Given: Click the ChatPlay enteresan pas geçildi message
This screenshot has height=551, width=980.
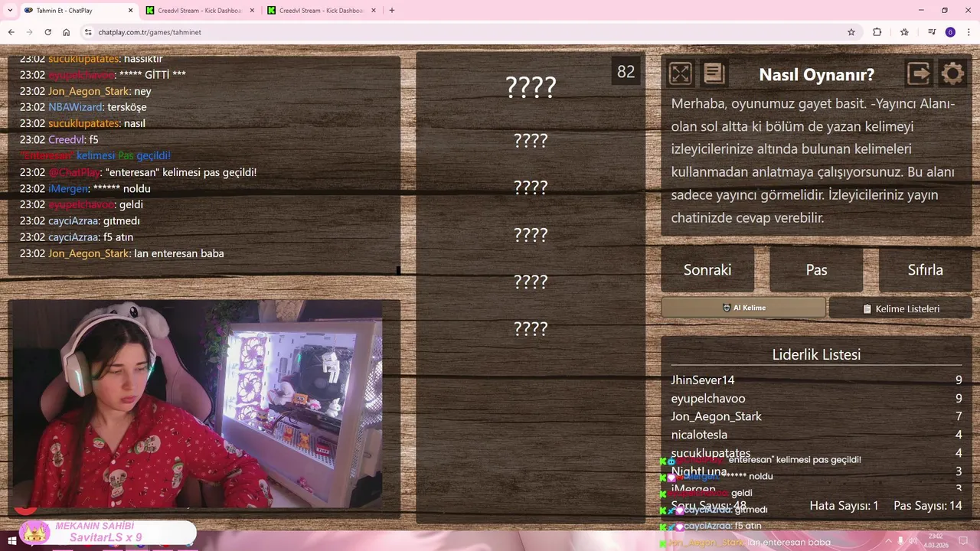Looking at the screenshot, I should click(x=138, y=172).
